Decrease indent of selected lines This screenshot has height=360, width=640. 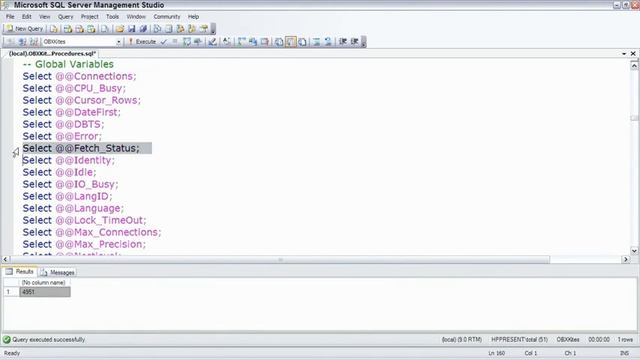[x=343, y=42]
